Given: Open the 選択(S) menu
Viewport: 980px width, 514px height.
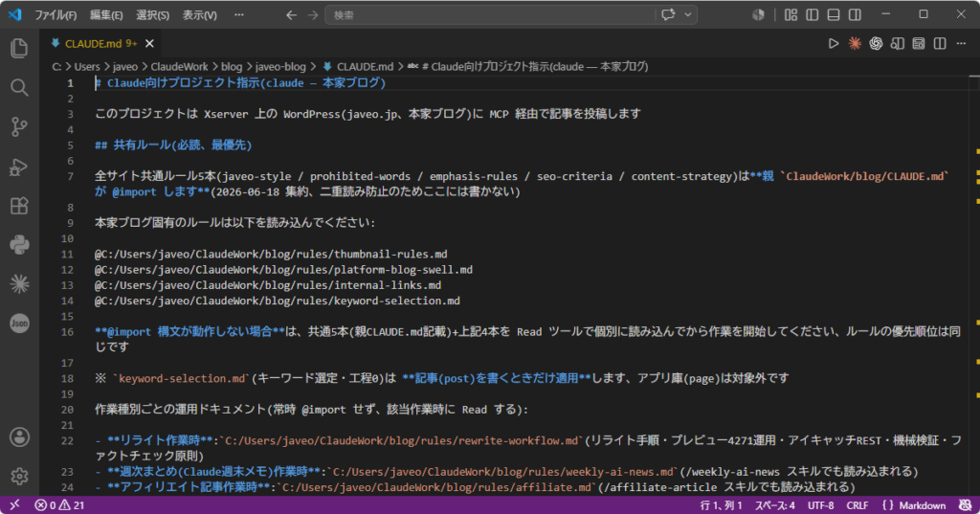Looking at the screenshot, I should tap(152, 15).
